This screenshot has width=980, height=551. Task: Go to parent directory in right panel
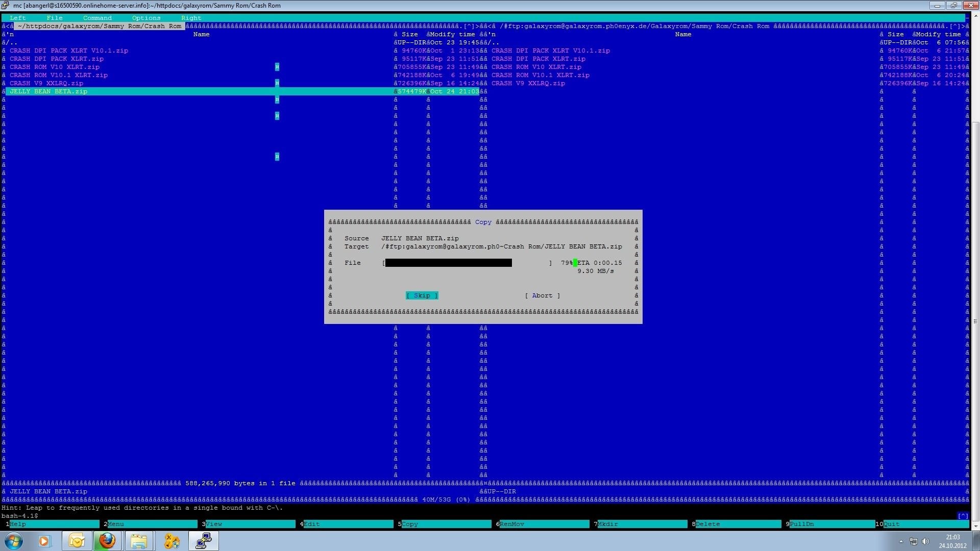494,42
